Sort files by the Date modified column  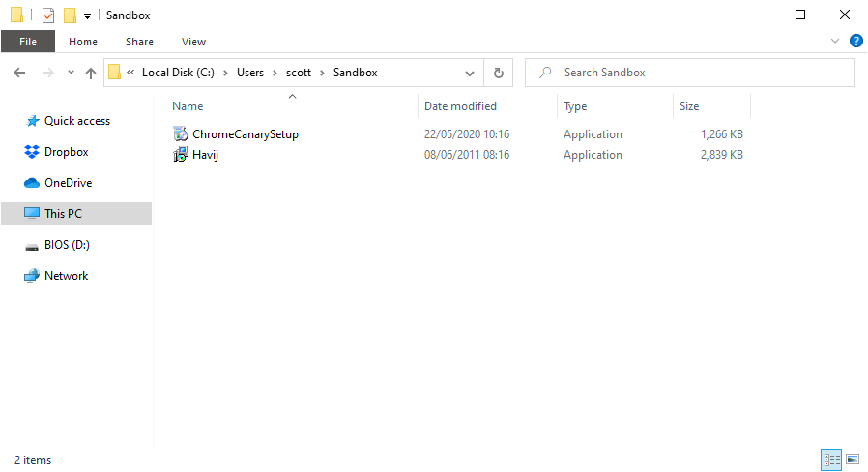(460, 106)
